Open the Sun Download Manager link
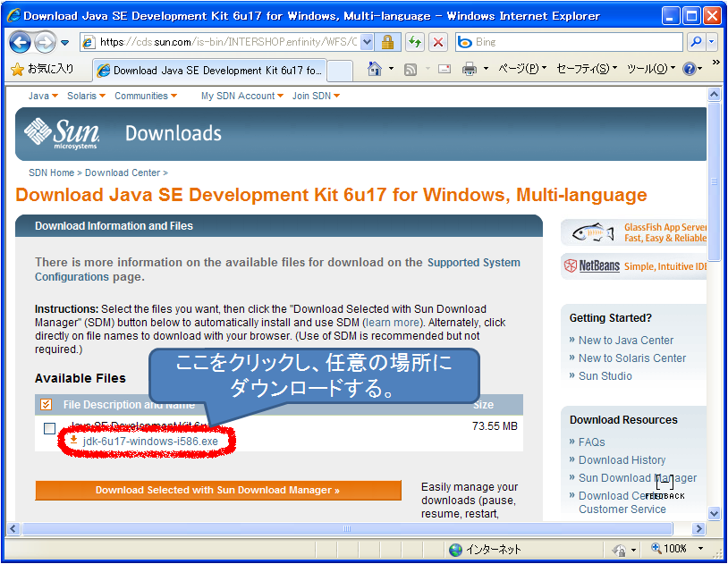Image resolution: width=728 pixels, height=564 pixels. (x=638, y=477)
